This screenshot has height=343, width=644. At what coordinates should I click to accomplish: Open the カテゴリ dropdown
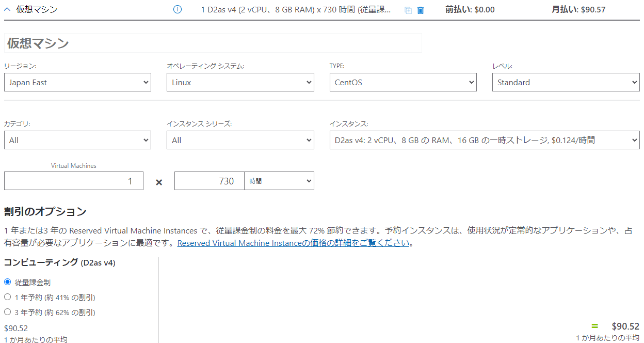point(77,139)
